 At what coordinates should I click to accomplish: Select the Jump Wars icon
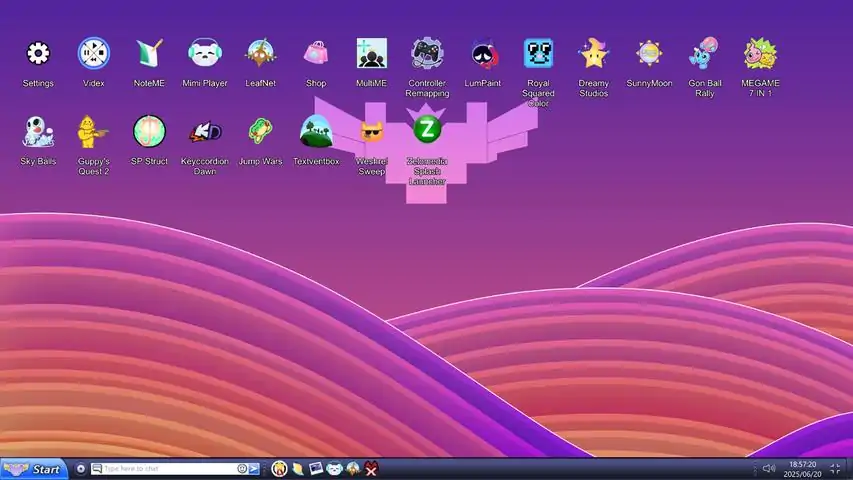tap(260, 132)
